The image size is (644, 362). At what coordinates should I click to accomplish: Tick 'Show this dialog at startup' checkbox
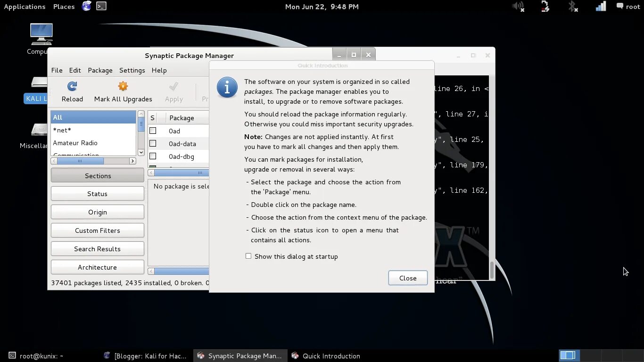248,256
